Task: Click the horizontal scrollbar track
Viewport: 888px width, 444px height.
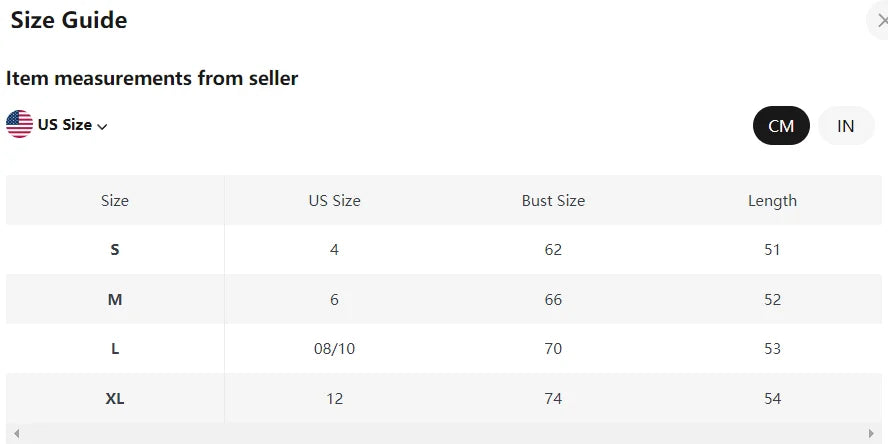Action: 444,434
